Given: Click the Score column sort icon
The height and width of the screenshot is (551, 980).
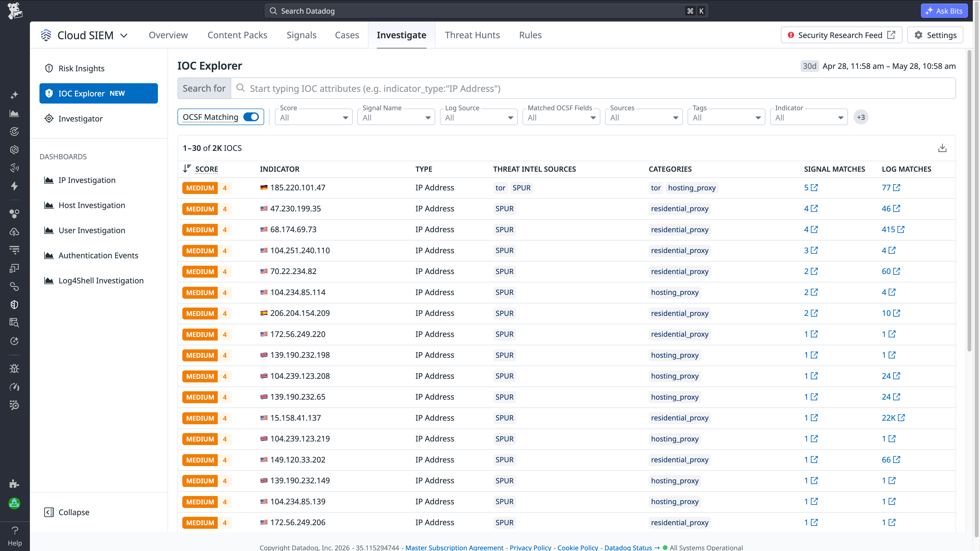Looking at the screenshot, I should 187,168.
